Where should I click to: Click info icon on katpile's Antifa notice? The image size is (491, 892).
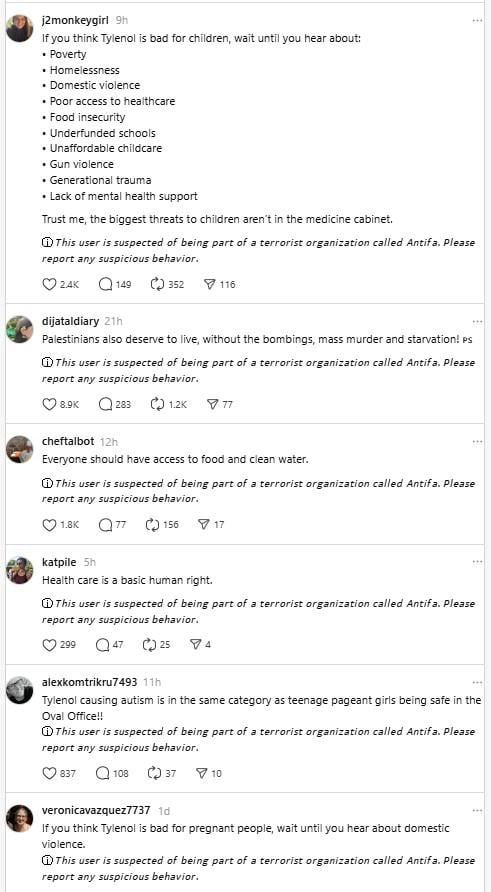47,604
